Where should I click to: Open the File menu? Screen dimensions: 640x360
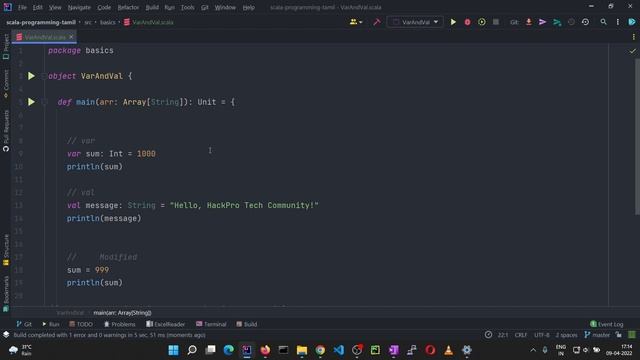point(22,7)
